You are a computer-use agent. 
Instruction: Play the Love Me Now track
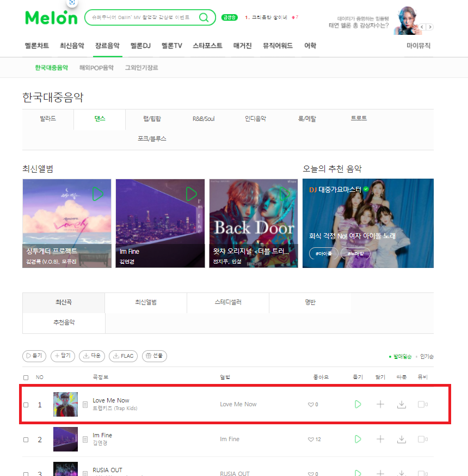[358, 404]
